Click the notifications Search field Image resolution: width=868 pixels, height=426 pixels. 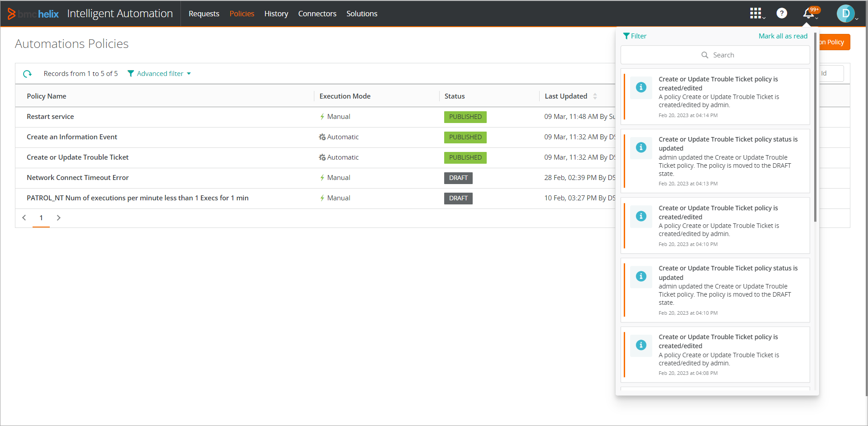715,55
